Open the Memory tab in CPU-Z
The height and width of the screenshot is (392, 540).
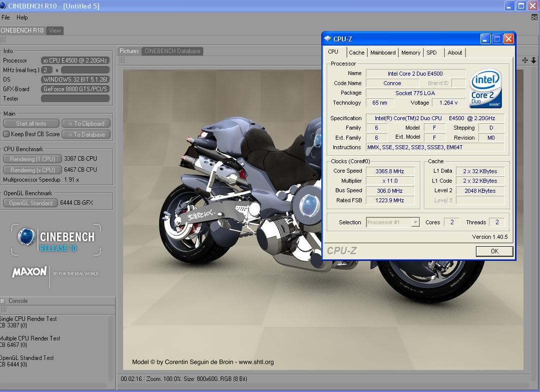tap(410, 53)
